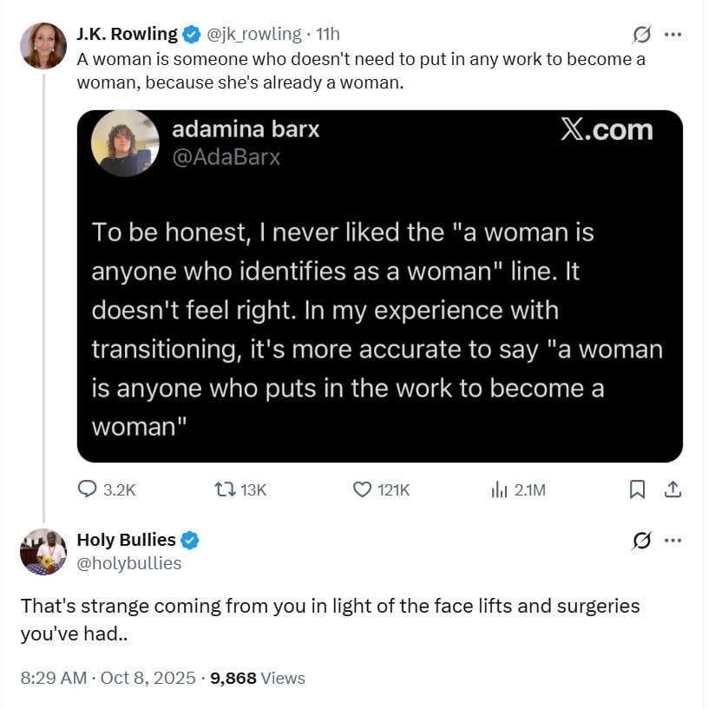Open the quoted adamina barx post
Viewport: 728px width, 709px height.
pos(379,286)
